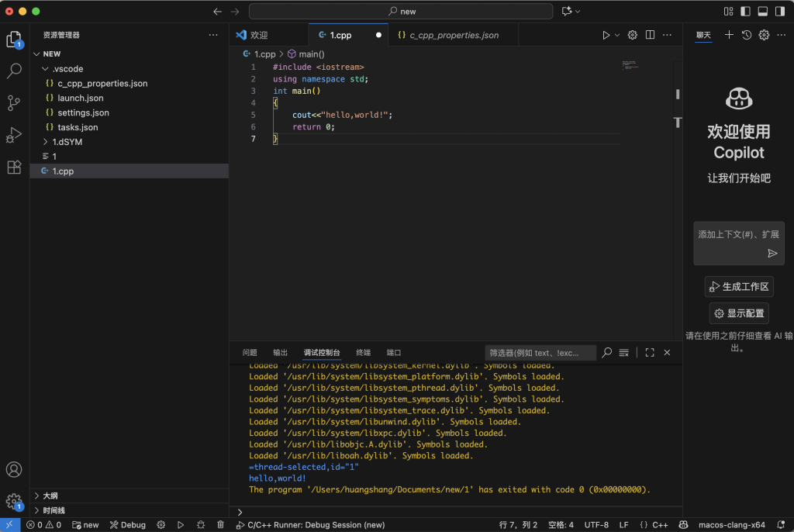
Task: Open the run button dropdown arrow
Action: click(x=617, y=35)
